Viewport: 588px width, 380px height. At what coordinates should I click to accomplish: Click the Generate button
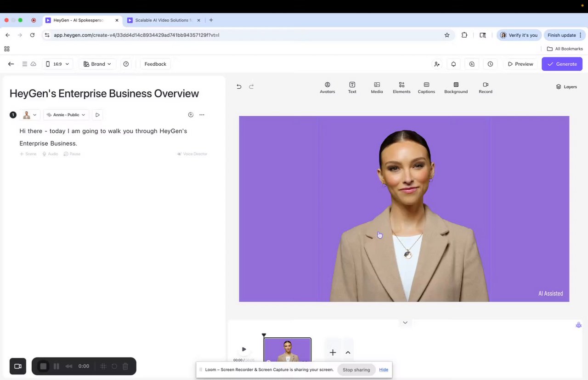click(x=562, y=64)
